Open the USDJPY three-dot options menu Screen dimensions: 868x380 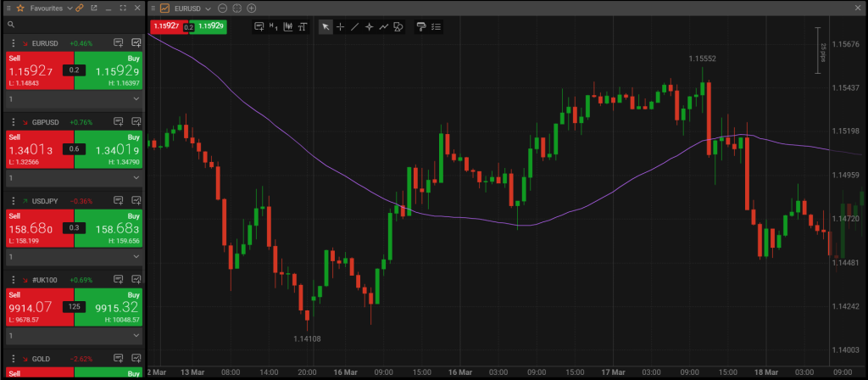[x=14, y=200]
